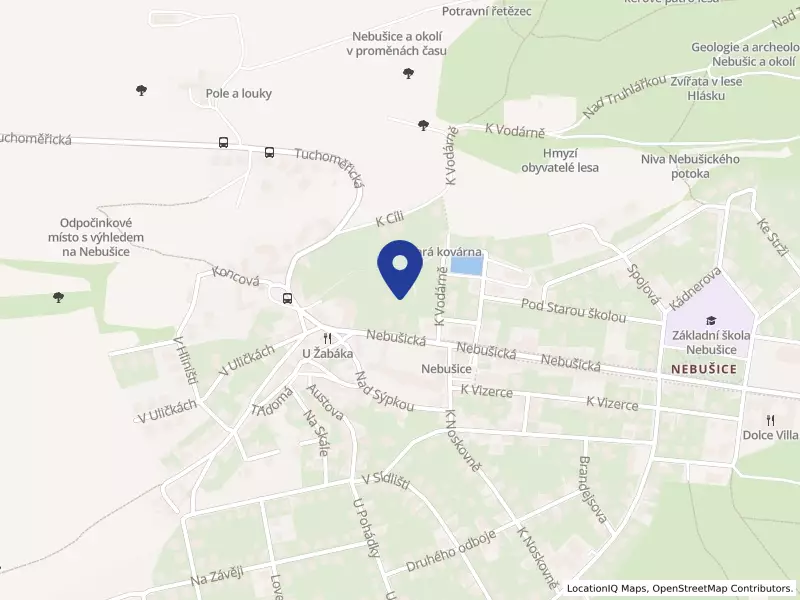Select the tree icon in the left green park strip

click(x=58, y=297)
